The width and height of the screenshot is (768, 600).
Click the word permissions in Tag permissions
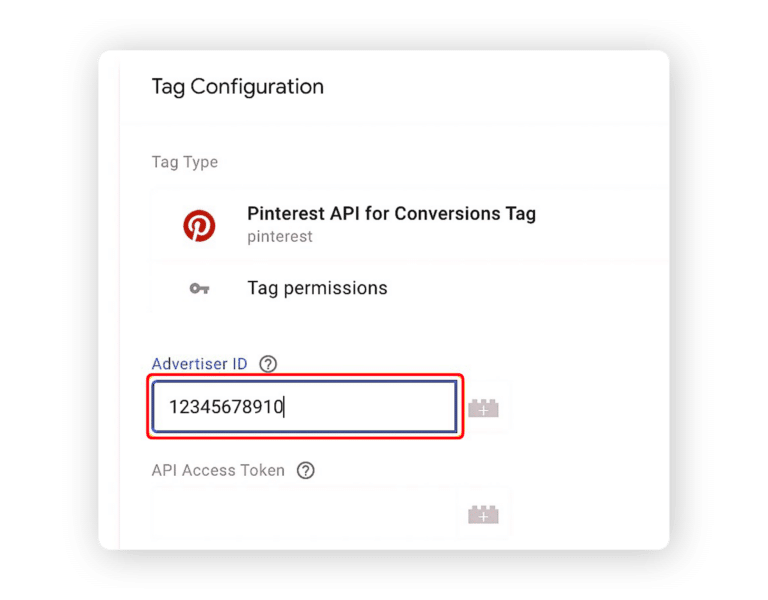pos(336,288)
